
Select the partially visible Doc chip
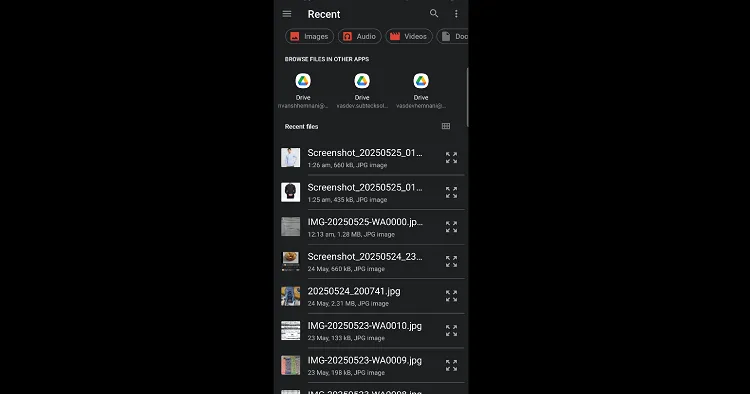[x=452, y=36]
